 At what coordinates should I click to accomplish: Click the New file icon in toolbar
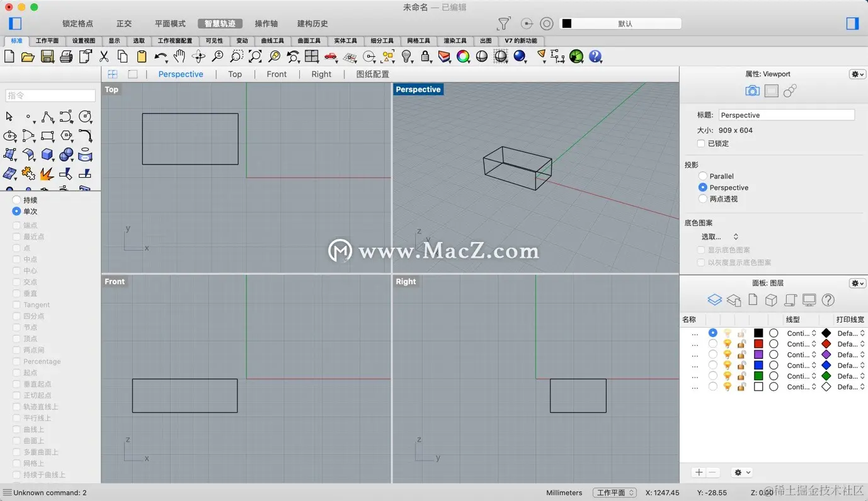click(x=9, y=57)
